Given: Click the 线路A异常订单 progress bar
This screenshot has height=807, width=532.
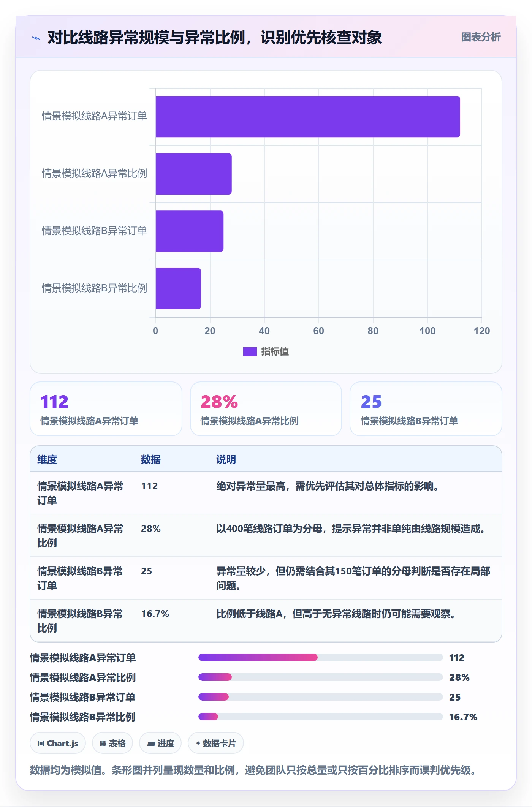Looking at the screenshot, I should (x=320, y=657).
